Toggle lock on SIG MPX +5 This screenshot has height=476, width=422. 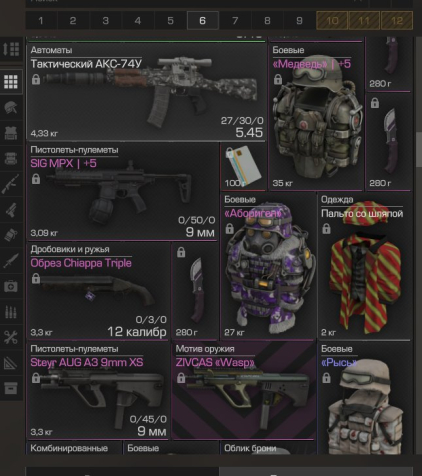(x=36, y=179)
